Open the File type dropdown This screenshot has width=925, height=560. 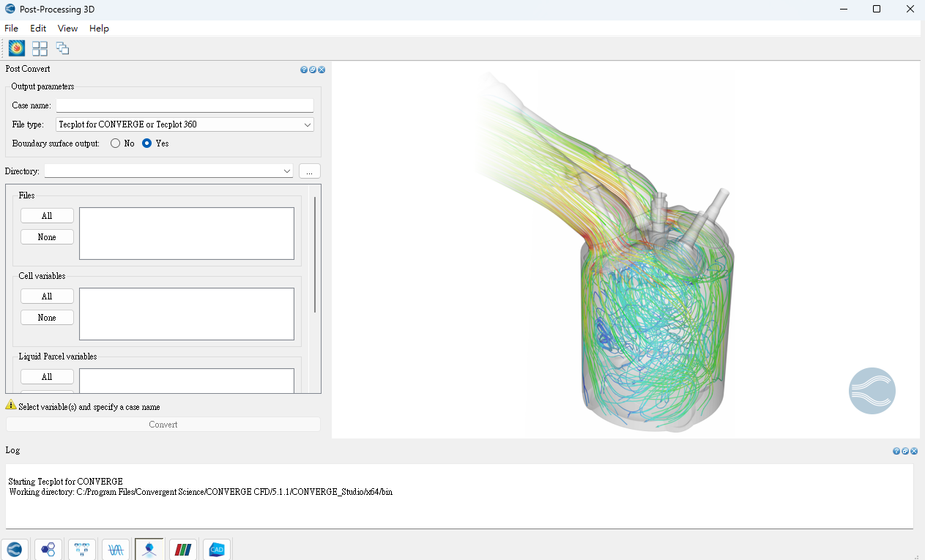[x=185, y=124]
